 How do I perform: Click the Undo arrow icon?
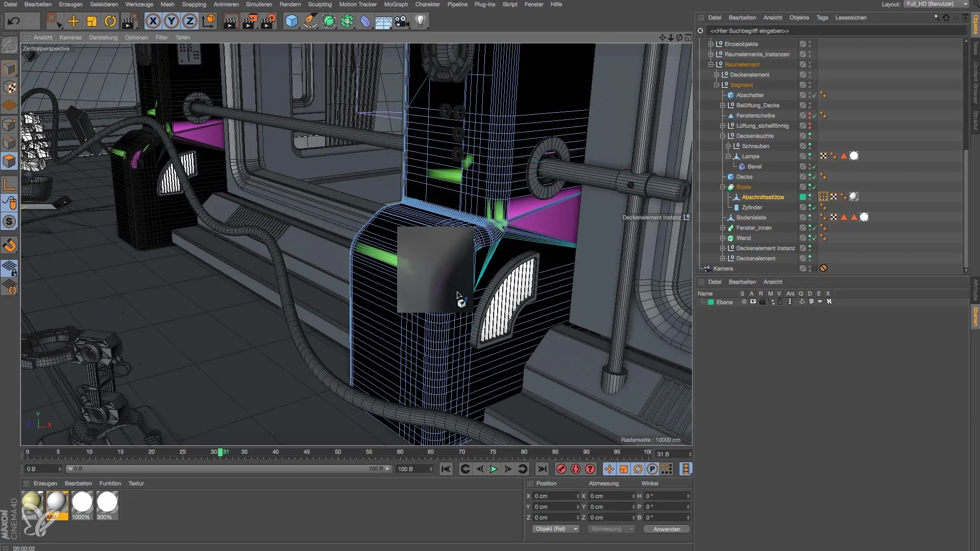pos(14,21)
